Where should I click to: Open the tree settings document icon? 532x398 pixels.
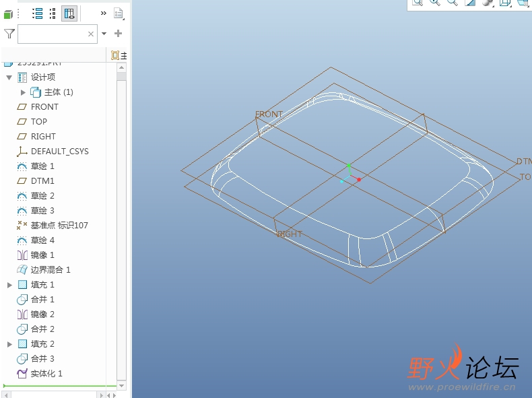click(x=119, y=13)
